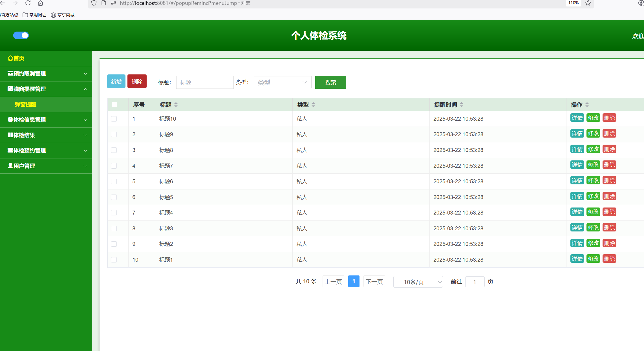Click the 提醒时间 column sort arrows
The image size is (644, 351).
(x=462, y=105)
